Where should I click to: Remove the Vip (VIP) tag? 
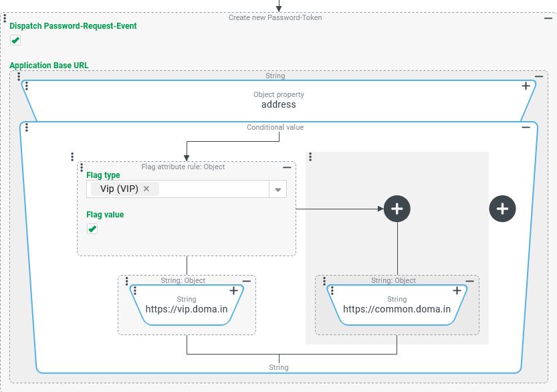146,189
